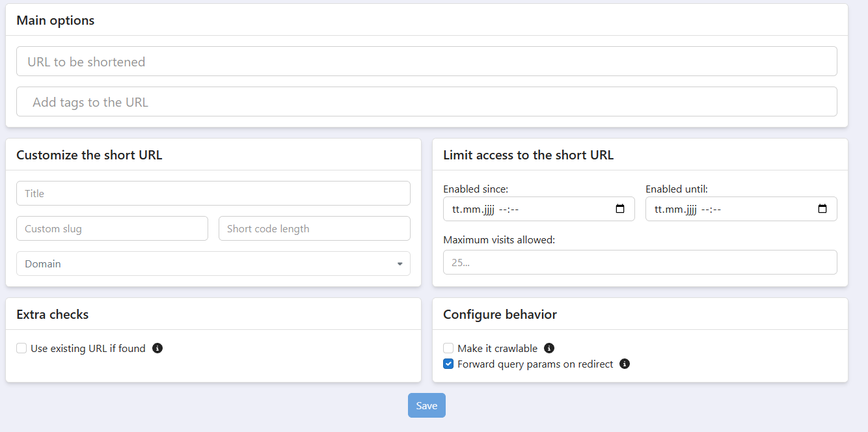Click the Domain dropdown arrow
Screen dimensions: 868x432
[x=400, y=264]
